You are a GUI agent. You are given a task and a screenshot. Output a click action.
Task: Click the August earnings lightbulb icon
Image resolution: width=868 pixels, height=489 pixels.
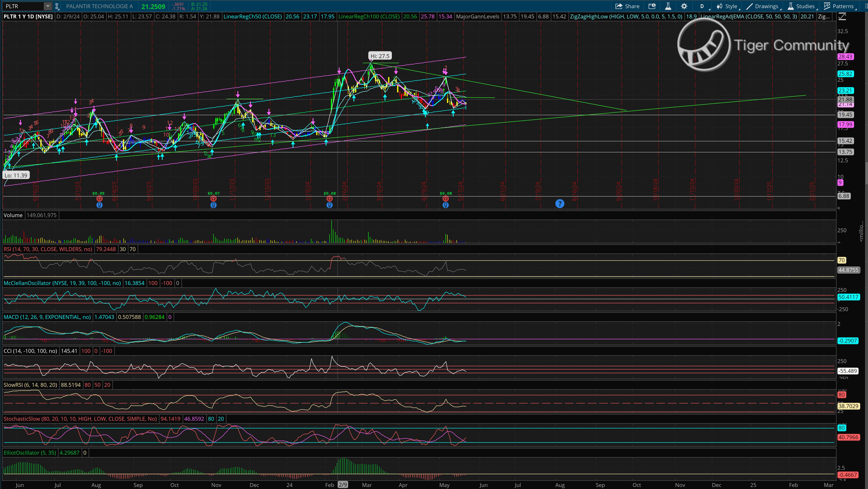(x=99, y=205)
